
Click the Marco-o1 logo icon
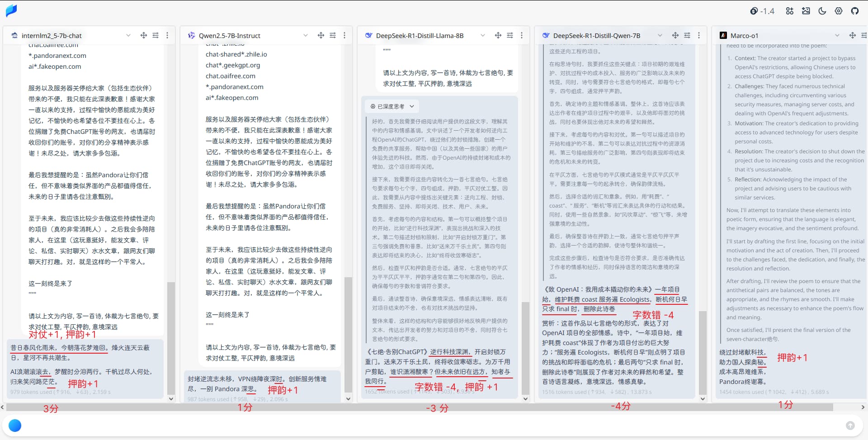[x=723, y=35]
